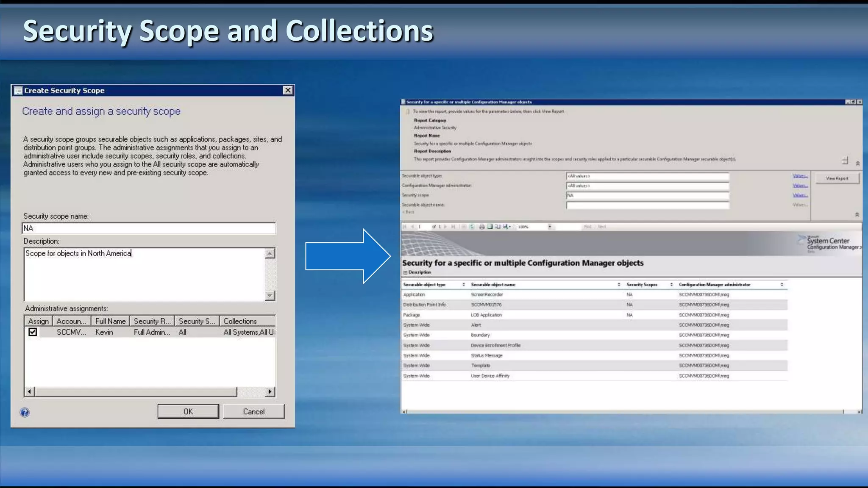
Task: Select the Full Name column header
Action: coord(110,321)
